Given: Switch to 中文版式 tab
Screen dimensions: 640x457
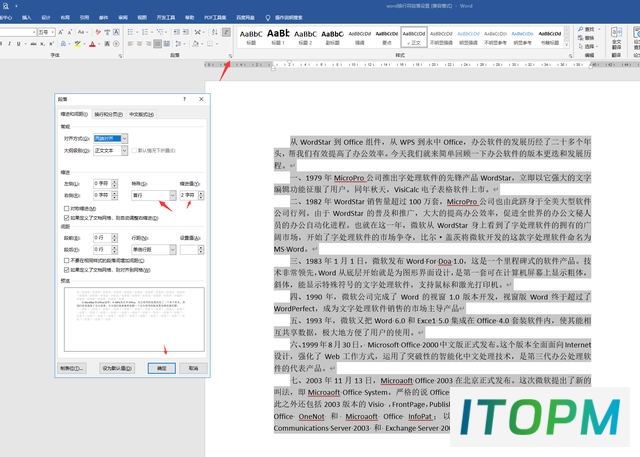Looking at the screenshot, I should pyautogui.click(x=142, y=115).
